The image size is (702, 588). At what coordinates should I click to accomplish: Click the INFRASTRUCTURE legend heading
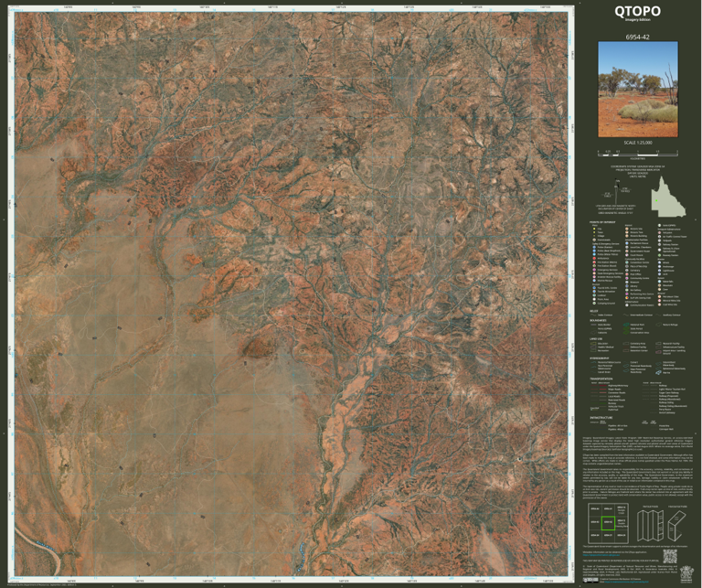tap(601, 417)
